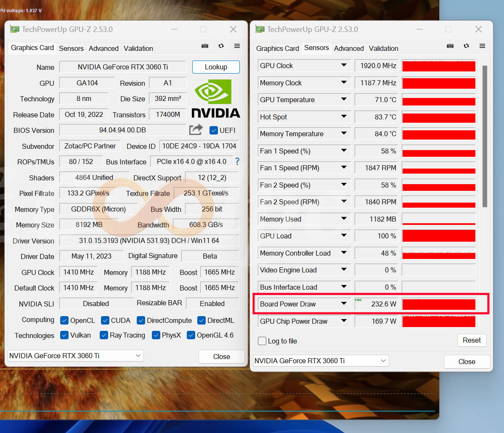This screenshot has width=504, height=433.
Task: Click the GPU Temperature value 71.0 °C
Action: point(377,100)
